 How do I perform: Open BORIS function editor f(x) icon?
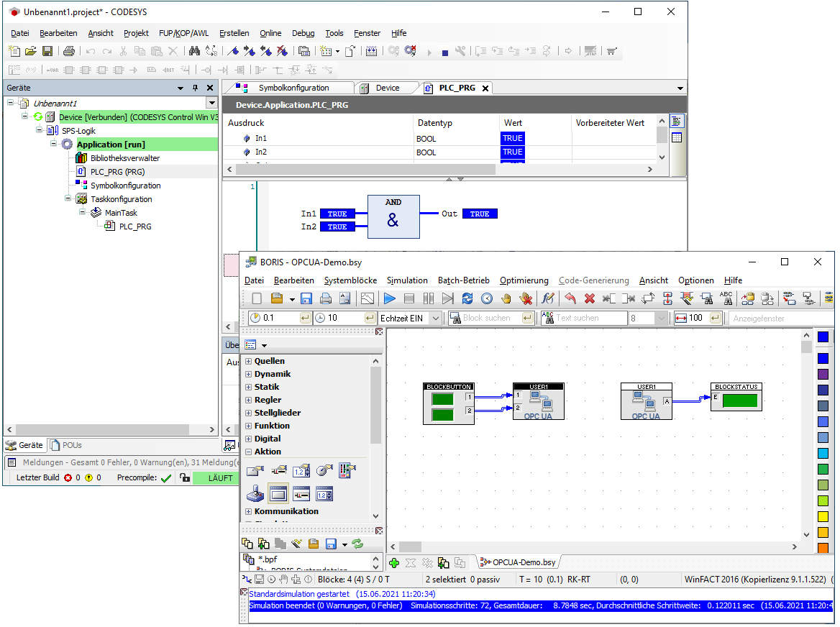point(547,298)
